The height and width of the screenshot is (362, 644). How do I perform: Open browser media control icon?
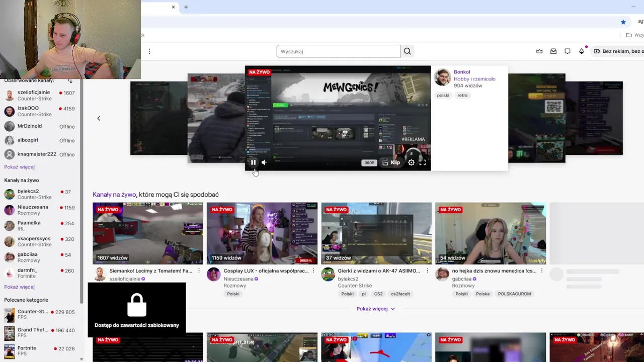click(x=640, y=22)
